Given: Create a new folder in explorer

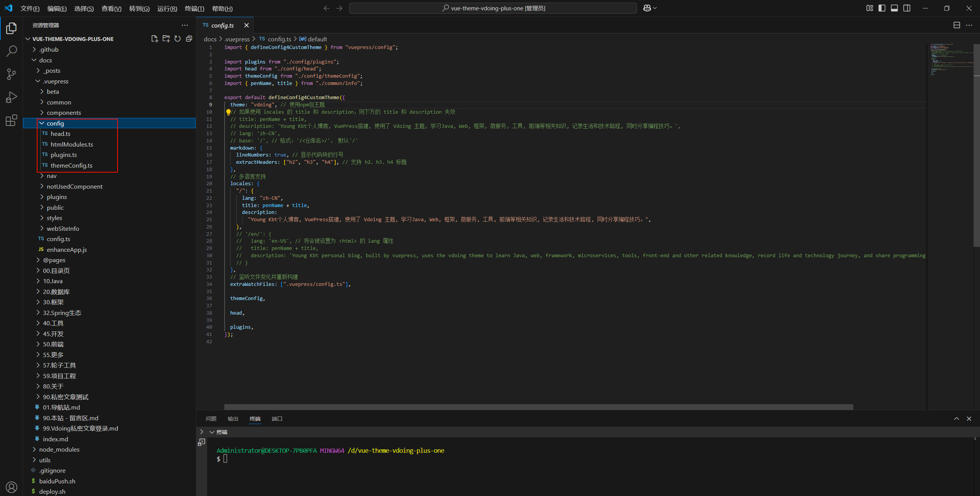Looking at the screenshot, I should pyautogui.click(x=166, y=39).
